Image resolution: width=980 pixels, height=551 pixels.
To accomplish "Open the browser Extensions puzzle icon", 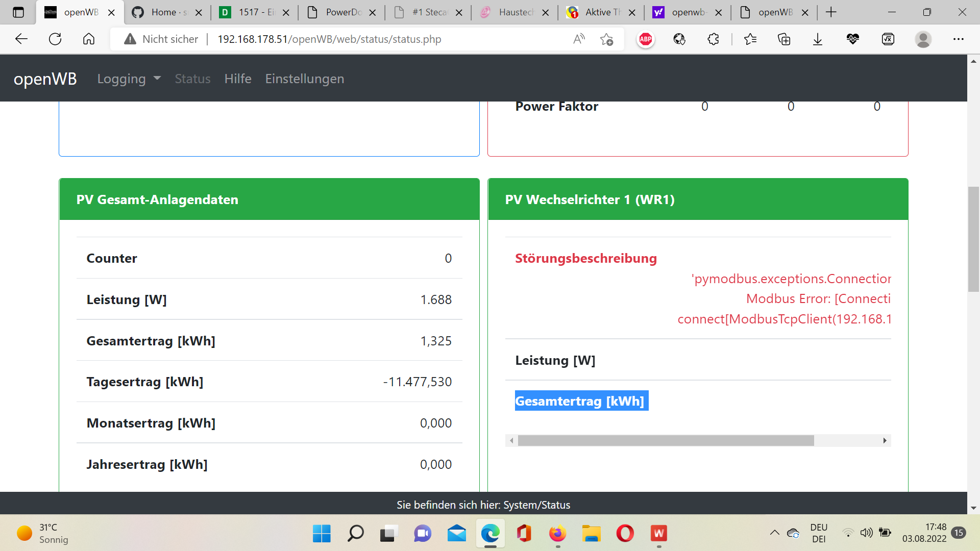I will (x=713, y=39).
